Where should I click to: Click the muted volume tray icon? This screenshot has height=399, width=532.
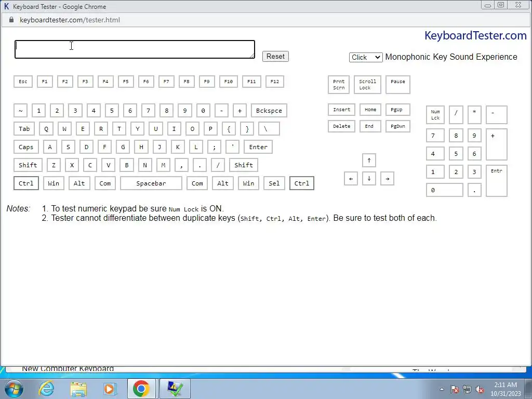[x=480, y=390]
